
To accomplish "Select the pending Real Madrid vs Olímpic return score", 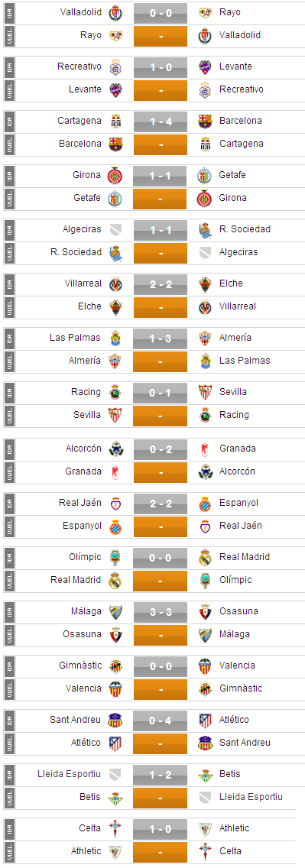I will coord(160,580).
